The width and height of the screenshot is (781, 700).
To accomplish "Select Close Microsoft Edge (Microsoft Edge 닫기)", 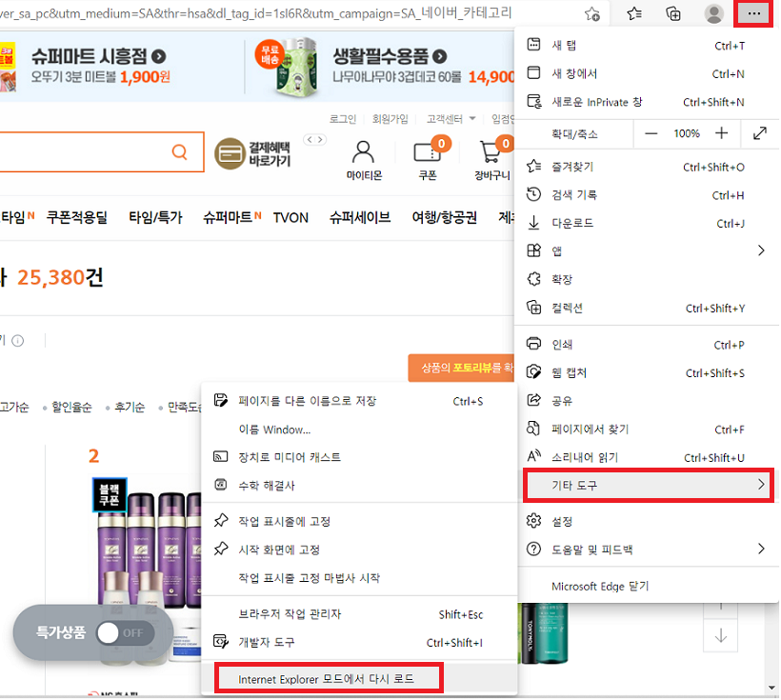I will tap(647, 587).
